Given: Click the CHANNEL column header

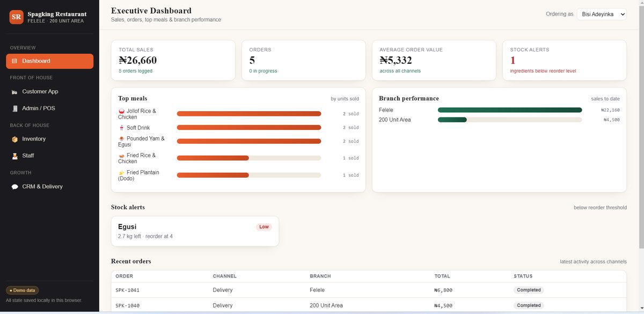Looking at the screenshot, I should (x=224, y=276).
